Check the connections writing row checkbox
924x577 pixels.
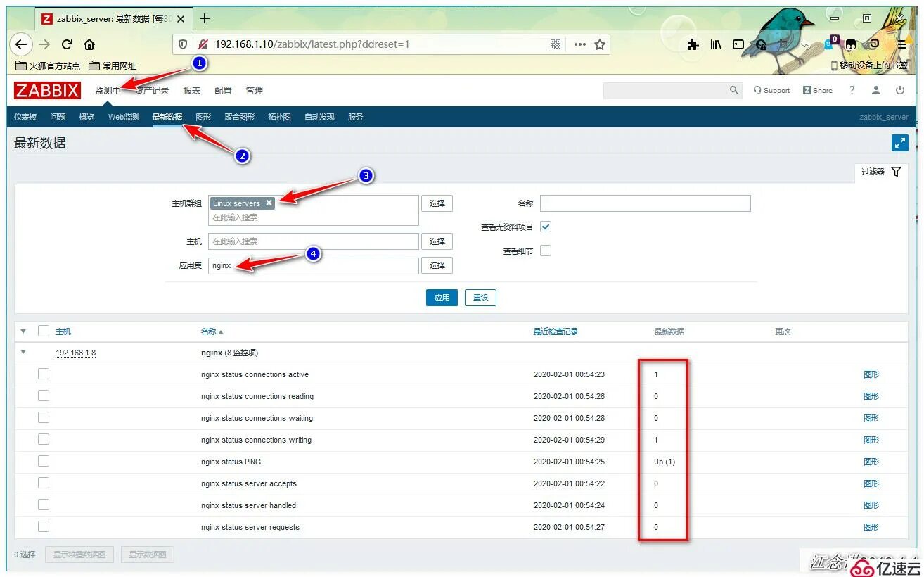click(x=44, y=440)
